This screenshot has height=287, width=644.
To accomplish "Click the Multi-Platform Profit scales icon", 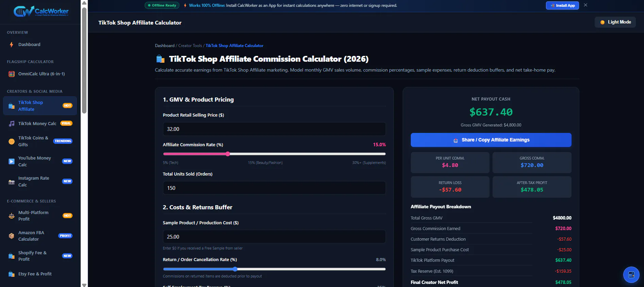I will 12,216.
